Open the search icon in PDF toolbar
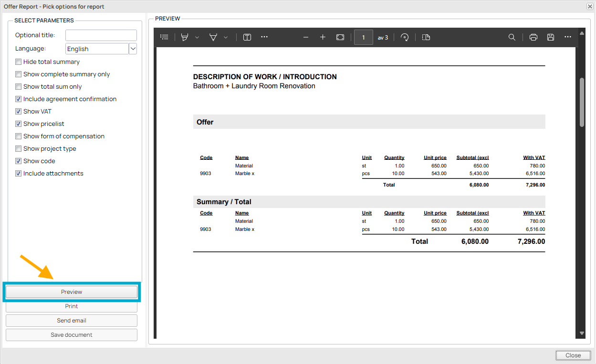Image resolution: width=596 pixels, height=364 pixels. pyautogui.click(x=512, y=37)
